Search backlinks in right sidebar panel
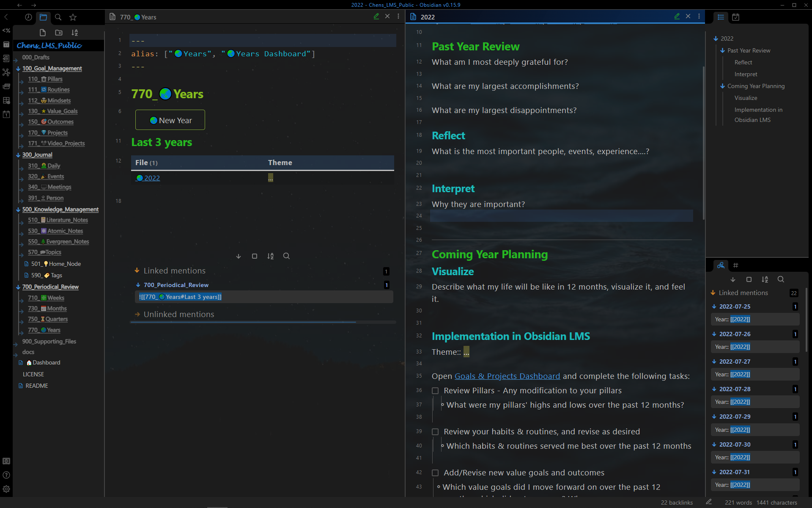Screen dimensions: 812x508 pyautogui.click(x=781, y=279)
